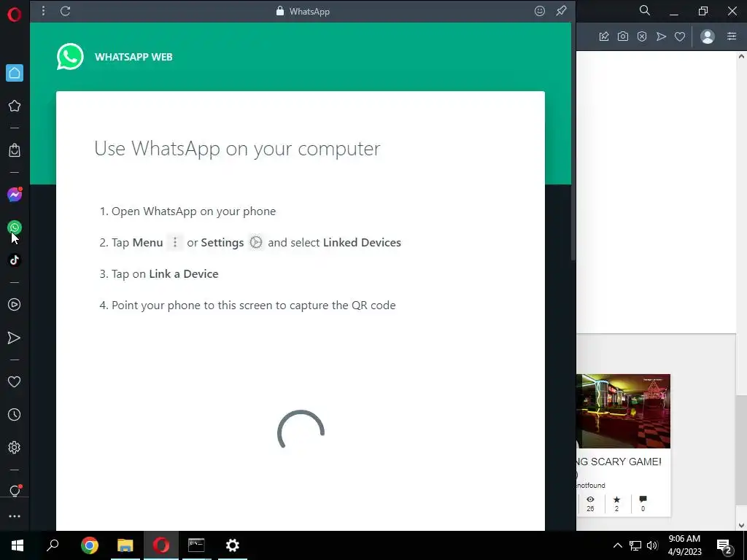Open the Shopping bag icon in sidebar

[x=15, y=150]
